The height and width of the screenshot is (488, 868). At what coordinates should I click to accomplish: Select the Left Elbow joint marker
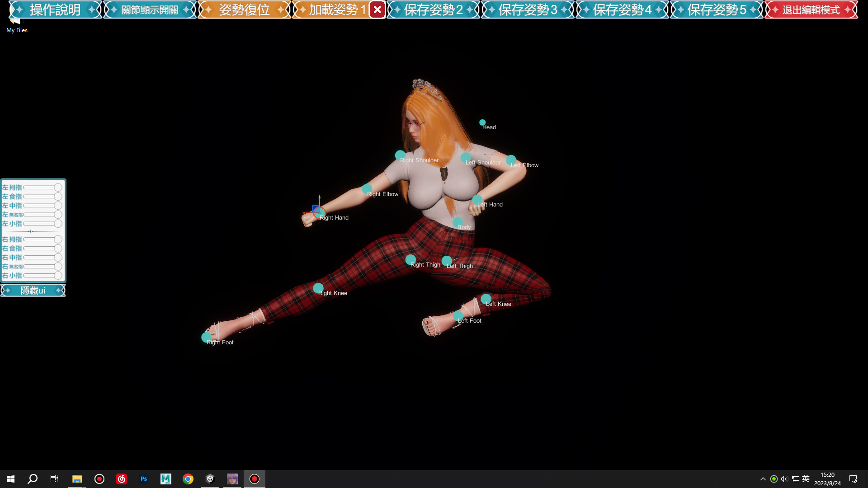coord(511,160)
